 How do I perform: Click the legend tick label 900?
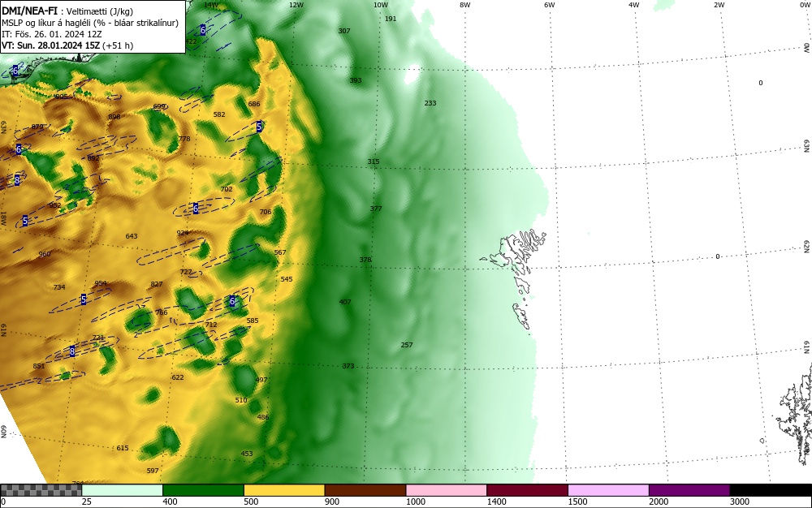[x=332, y=502]
